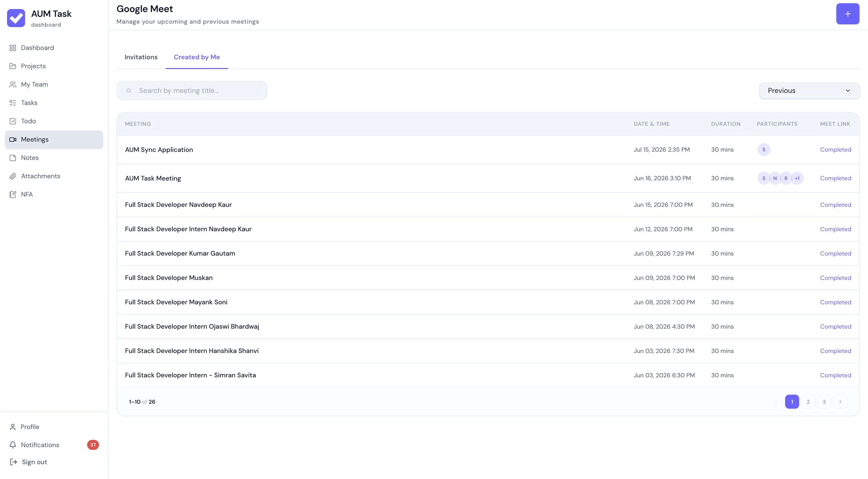Click the Notes document icon
This screenshot has height=479, width=868.
click(13, 158)
